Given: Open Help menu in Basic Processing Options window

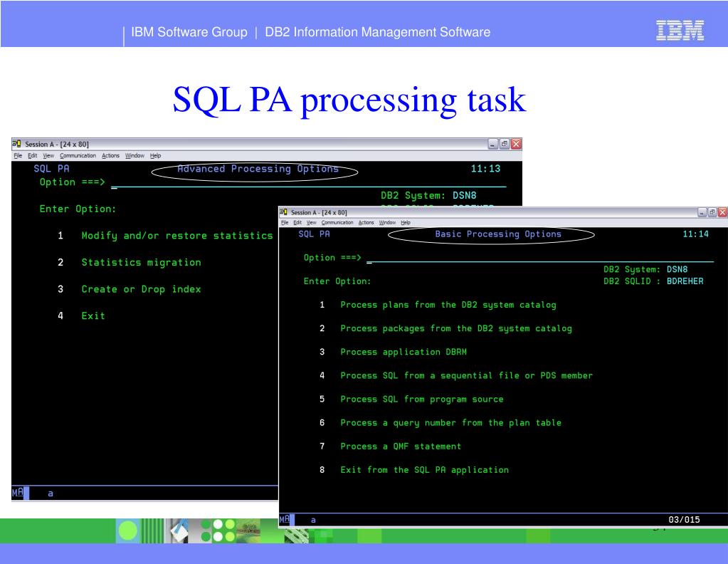Looking at the screenshot, I should pyautogui.click(x=406, y=222).
